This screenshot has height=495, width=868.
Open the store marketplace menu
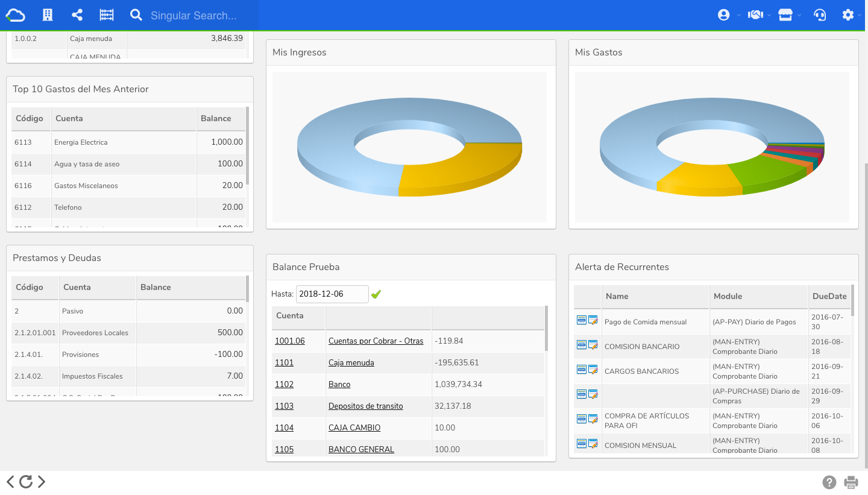pyautogui.click(x=790, y=15)
